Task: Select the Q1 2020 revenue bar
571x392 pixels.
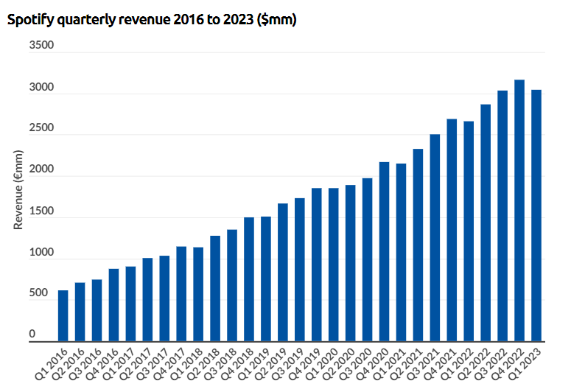Action: [334, 265]
